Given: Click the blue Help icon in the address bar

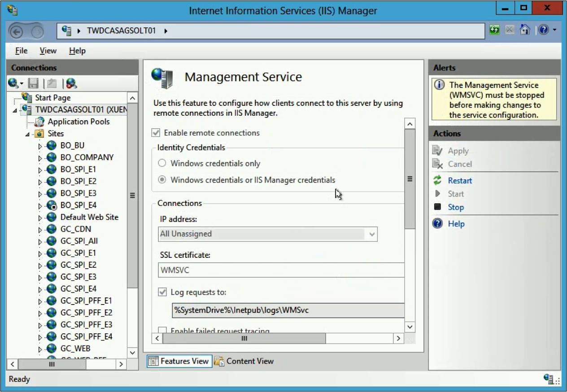Looking at the screenshot, I should pos(543,30).
